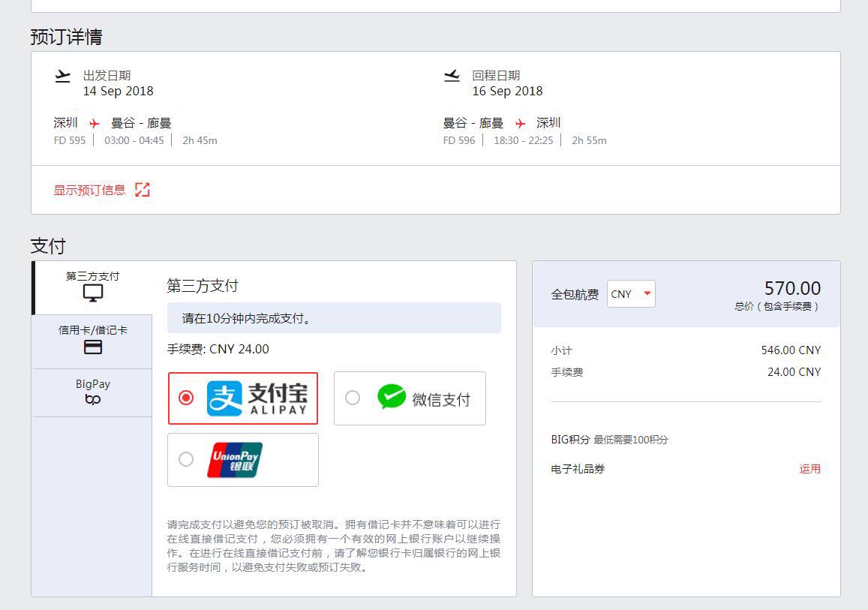Click the 全包航费 label

[575, 294]
